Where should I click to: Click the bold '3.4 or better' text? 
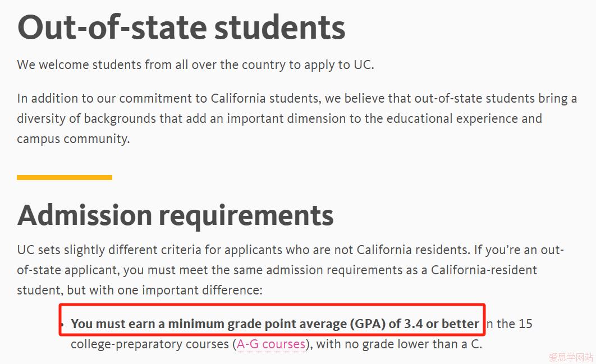tap(441, 324)
